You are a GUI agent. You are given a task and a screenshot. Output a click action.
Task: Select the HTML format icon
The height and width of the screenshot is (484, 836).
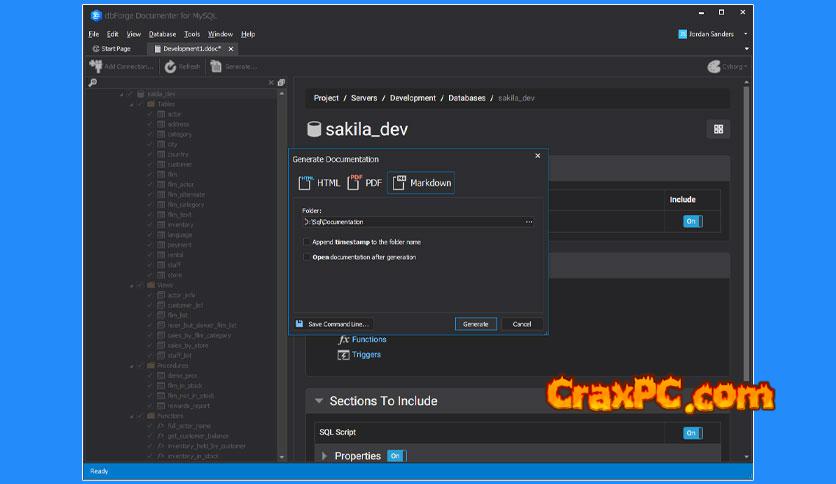point(306,182)
